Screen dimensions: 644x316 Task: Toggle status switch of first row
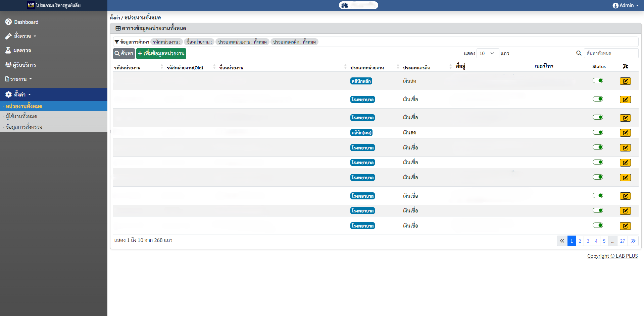pyautogui.click(x=598, y=80)
